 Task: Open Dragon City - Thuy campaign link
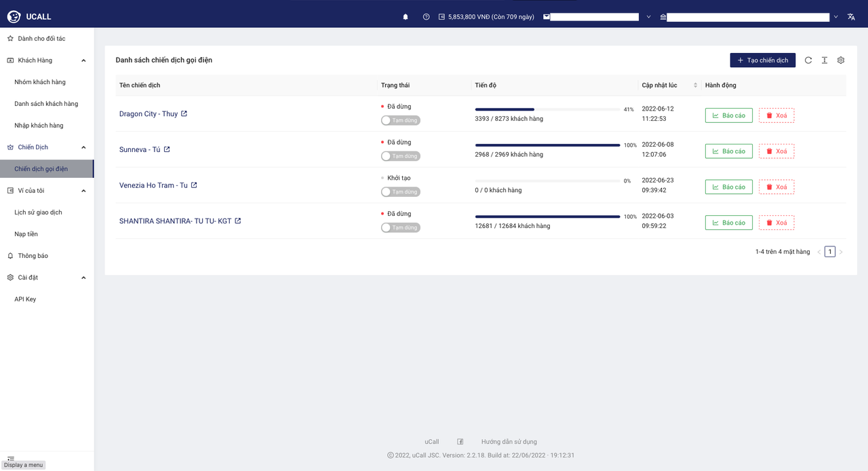point(149,114)
